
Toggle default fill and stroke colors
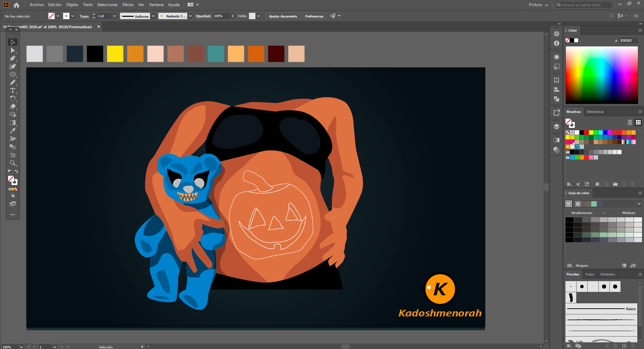click(10, 171)
